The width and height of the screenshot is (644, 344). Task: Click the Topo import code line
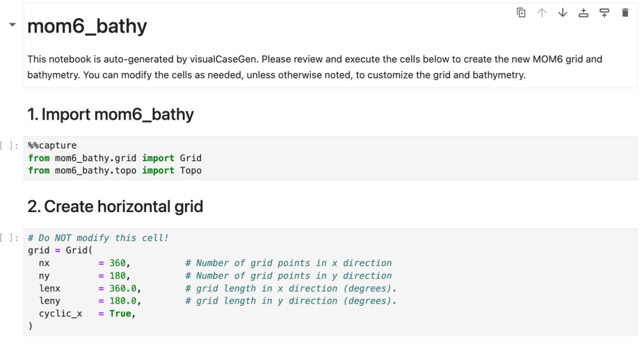coord(115,170)
